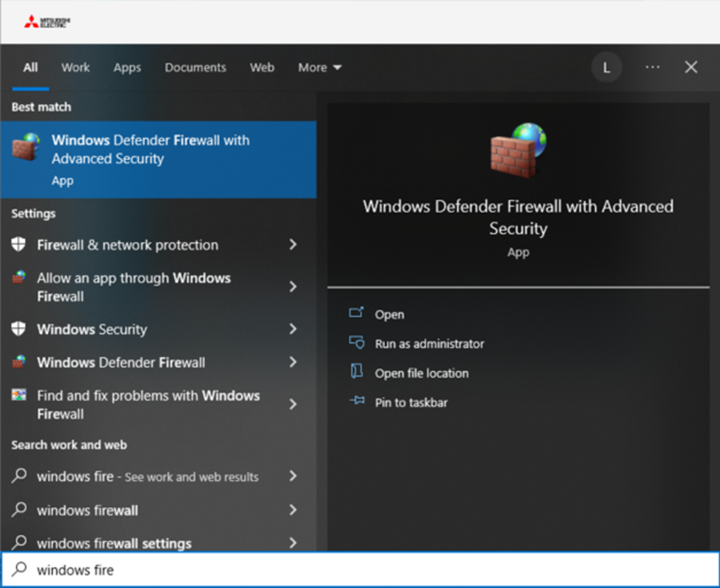Click the icon beside Allow an app through Windows Firewall
Viewport: 720px width, 588px height.
(19, 278)
